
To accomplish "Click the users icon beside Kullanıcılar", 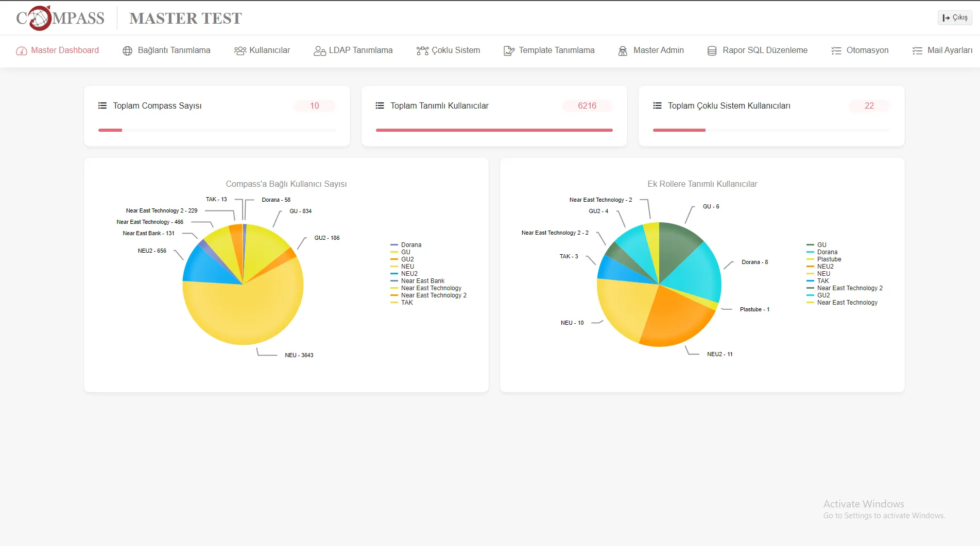I will [240, 50].
